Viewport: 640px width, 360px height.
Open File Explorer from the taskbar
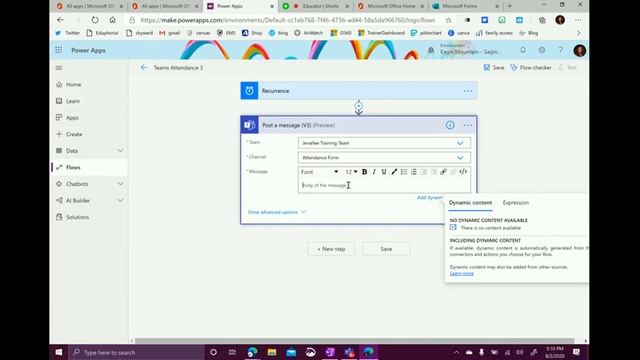(x=272, y=352)
